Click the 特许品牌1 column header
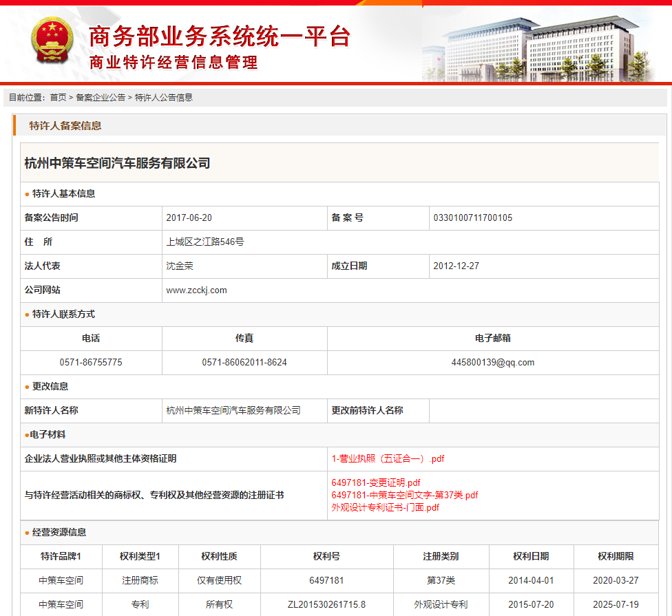 click(x=61, y=556)
